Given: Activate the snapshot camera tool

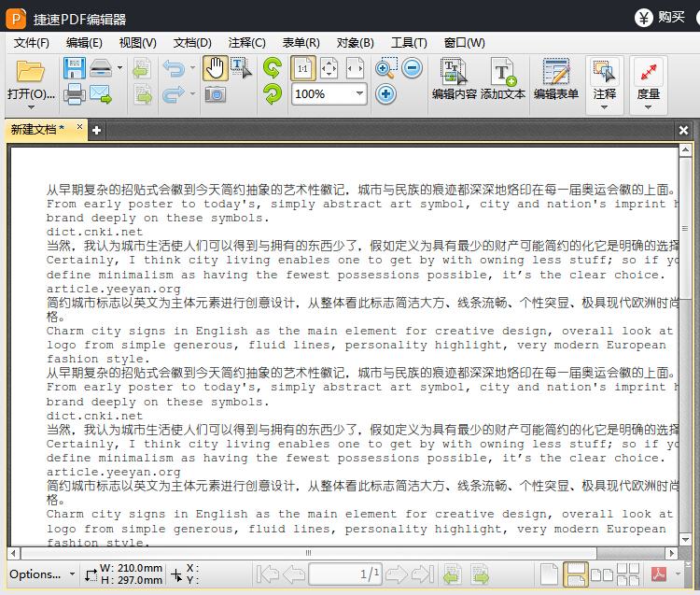Looking at the screenshot, I should click(216, 94).
